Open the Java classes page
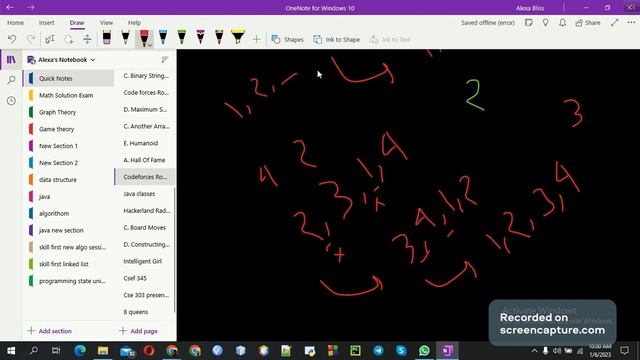640x360 pixels. coord(145,194)
